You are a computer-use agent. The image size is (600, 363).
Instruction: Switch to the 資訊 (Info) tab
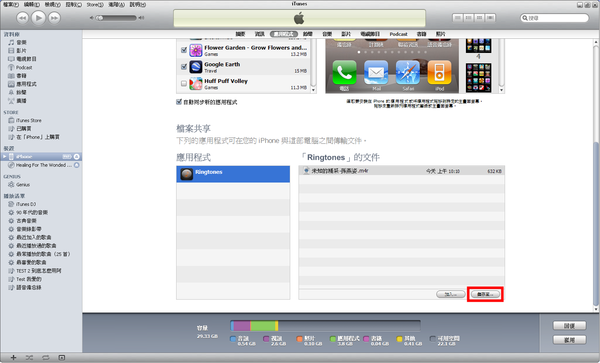[x=260, y=34]
